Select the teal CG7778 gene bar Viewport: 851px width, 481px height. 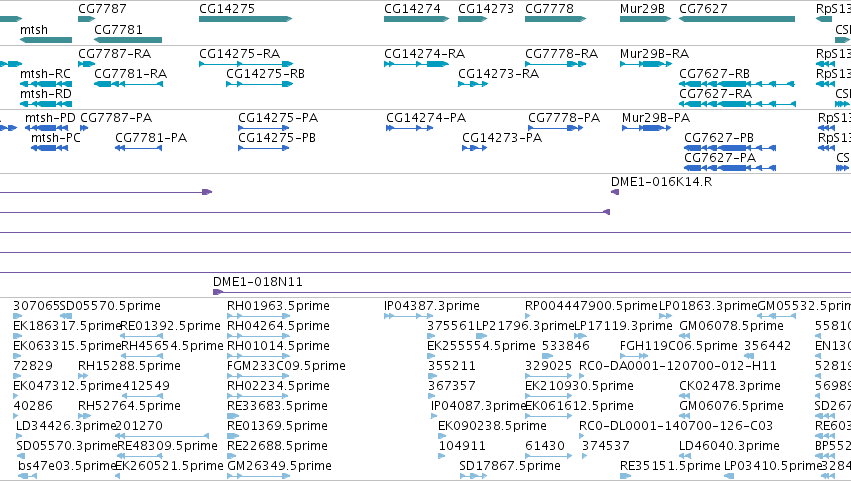coord(555,19)
